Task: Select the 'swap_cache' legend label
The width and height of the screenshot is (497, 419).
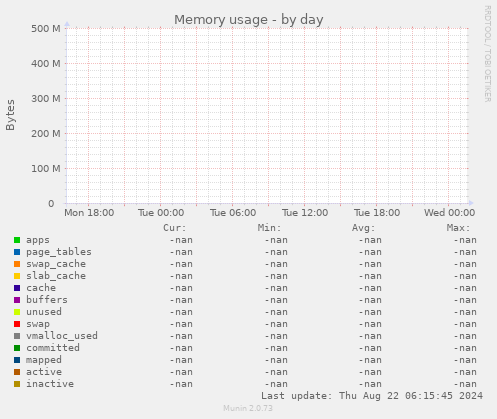Action: 56,264
